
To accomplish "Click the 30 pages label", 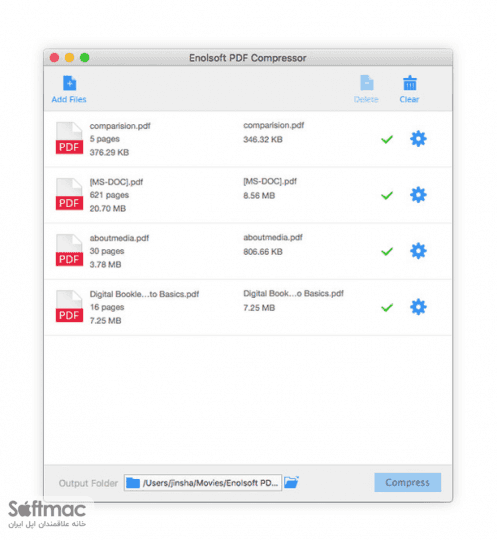I will click(107, 251).
